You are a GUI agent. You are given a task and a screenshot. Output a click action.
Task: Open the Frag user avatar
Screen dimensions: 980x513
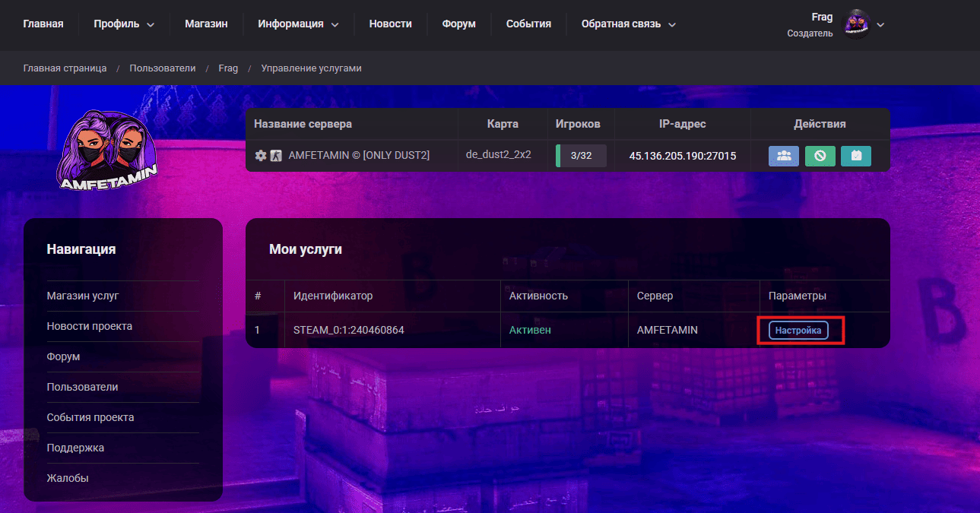pyautogui.click(x=857, y=24)
